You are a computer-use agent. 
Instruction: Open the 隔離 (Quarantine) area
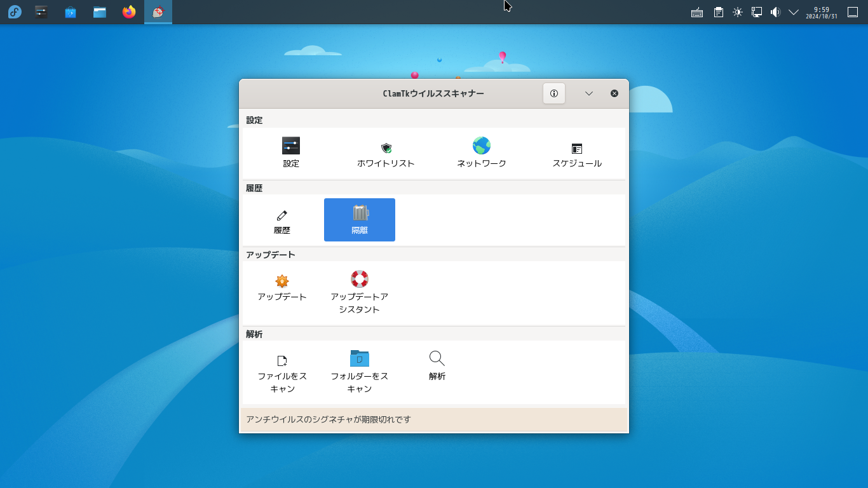pyautogui.click(x=359, y=219)
